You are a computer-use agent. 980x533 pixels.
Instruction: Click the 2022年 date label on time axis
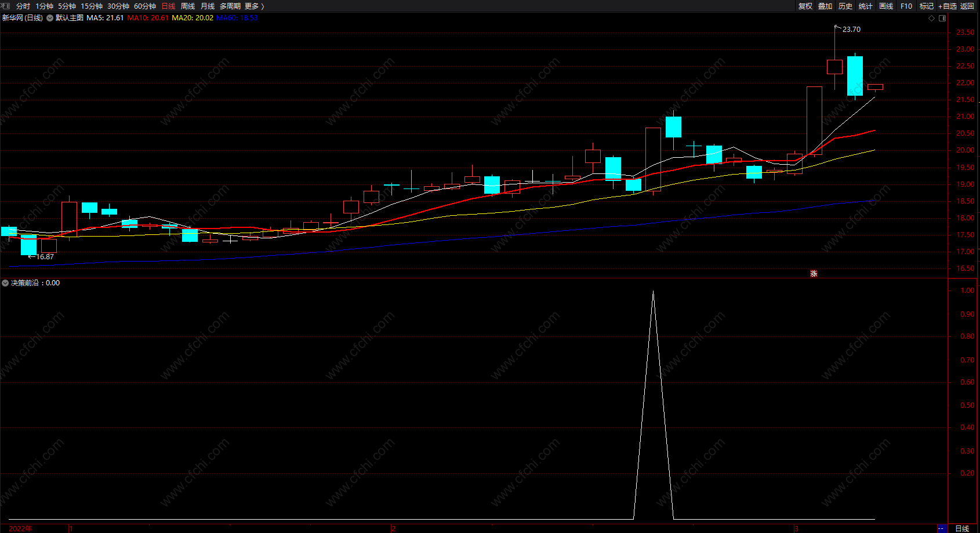[20, 528]
